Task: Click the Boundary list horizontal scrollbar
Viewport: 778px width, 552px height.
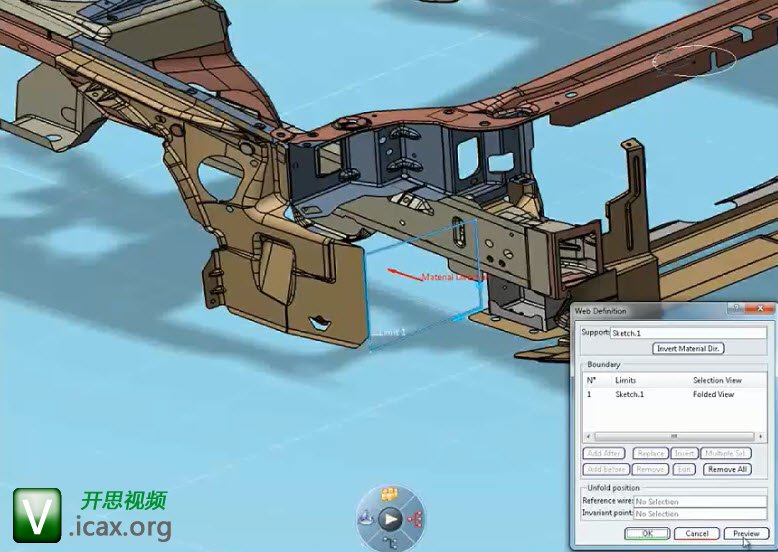Action: pos(674,436)
